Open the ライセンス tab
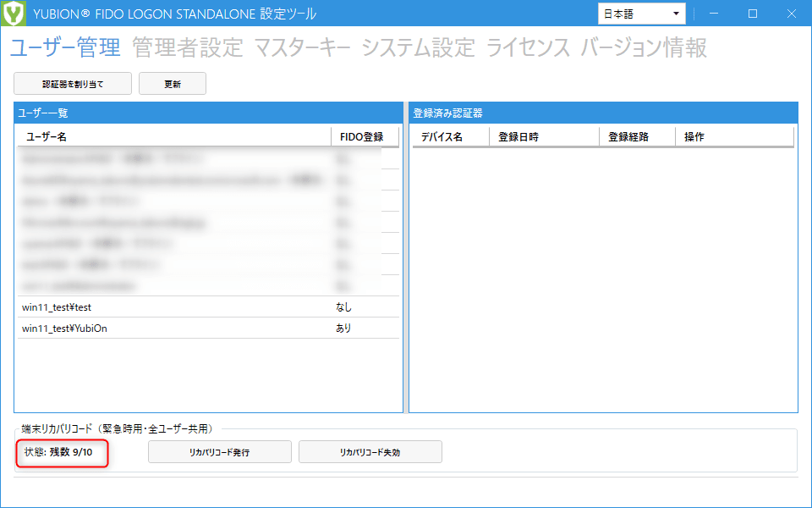812x508 pixels. point(528,47)
